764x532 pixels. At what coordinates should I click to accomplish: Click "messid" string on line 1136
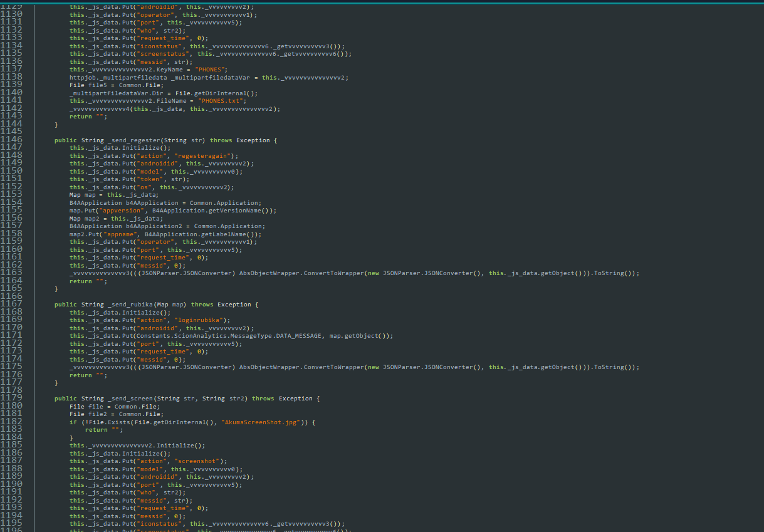coord(152,62)
